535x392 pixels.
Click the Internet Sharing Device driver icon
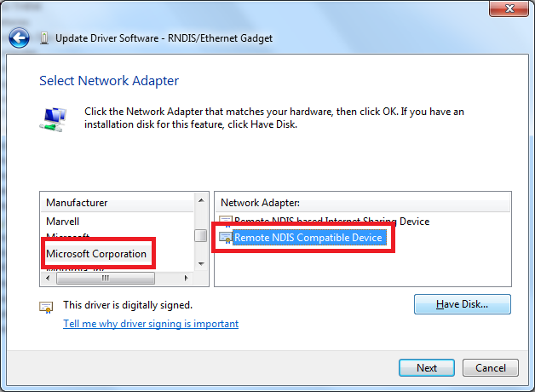pos(225,222)
